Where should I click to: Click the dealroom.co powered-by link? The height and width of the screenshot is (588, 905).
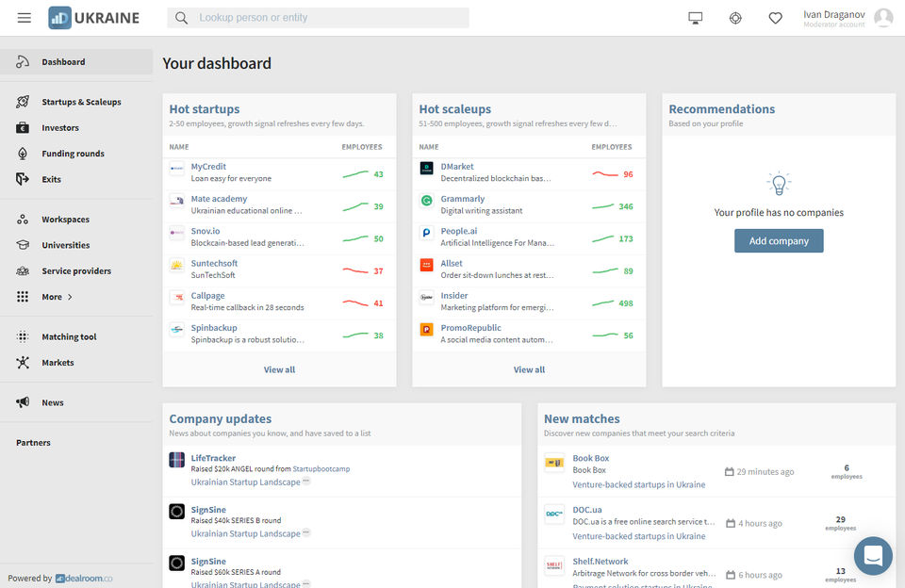click(84, 579)
